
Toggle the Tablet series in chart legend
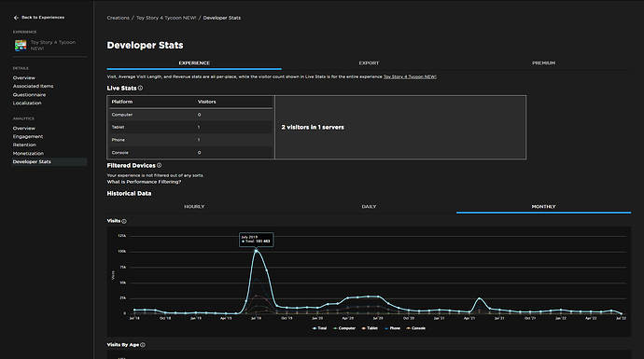[370, 328]
